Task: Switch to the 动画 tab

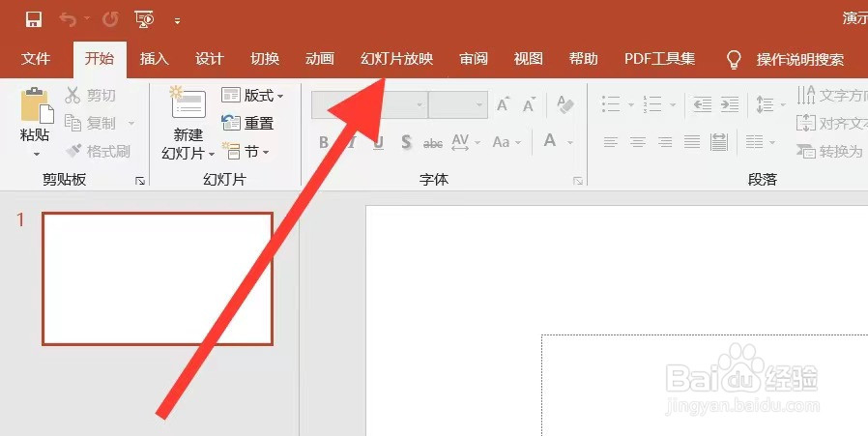Action: coord(319,59)
